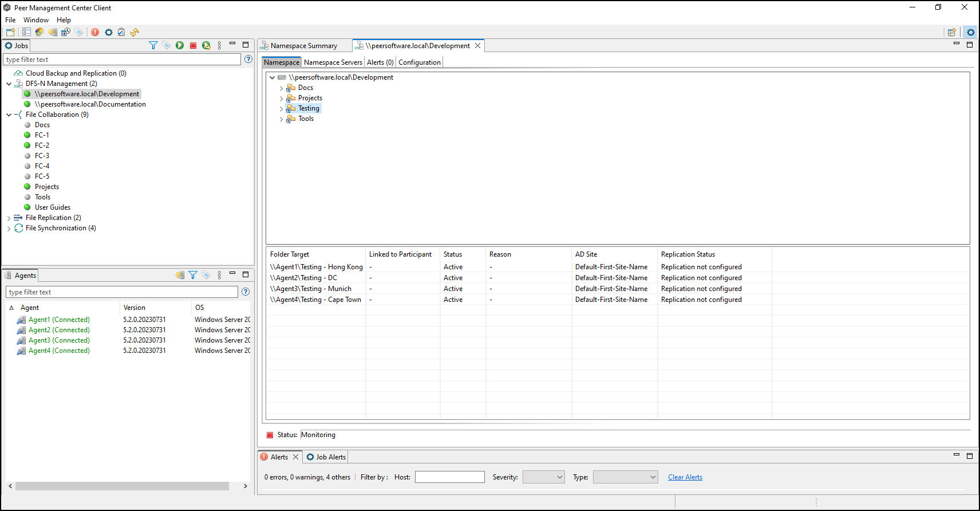Open help for the Jobs filter box
The width and height of the screenshot is (980, 511).
pos(248,59)
